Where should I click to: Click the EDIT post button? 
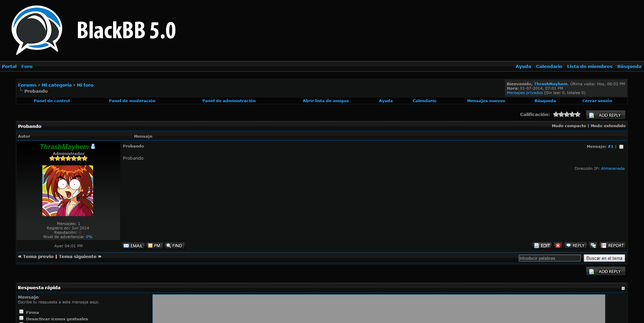pyautogui.click(x=542, y=246)
